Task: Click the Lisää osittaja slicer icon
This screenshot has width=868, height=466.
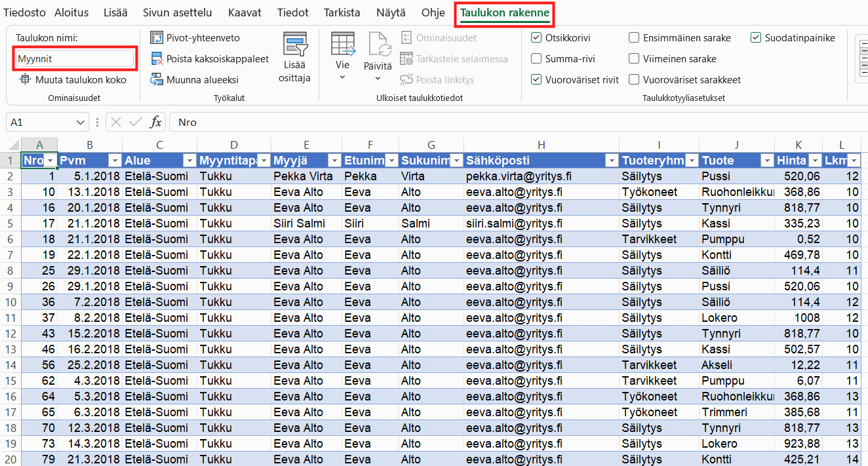Action: (295, 45)
